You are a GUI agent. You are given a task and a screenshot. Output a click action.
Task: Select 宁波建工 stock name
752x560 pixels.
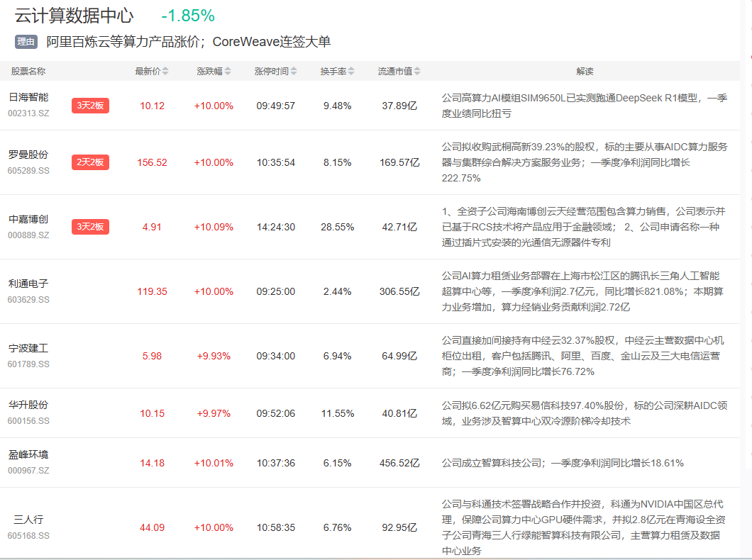coord(28,349)
